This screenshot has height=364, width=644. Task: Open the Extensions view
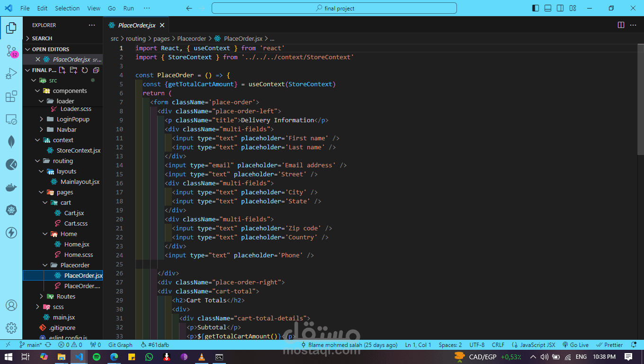tap(11, 97)
